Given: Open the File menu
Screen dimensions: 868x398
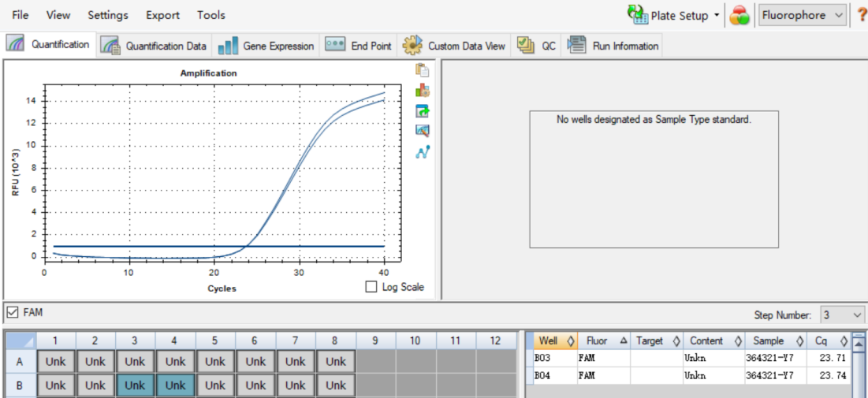Looking at the screenshot, I should coord(20,15).
